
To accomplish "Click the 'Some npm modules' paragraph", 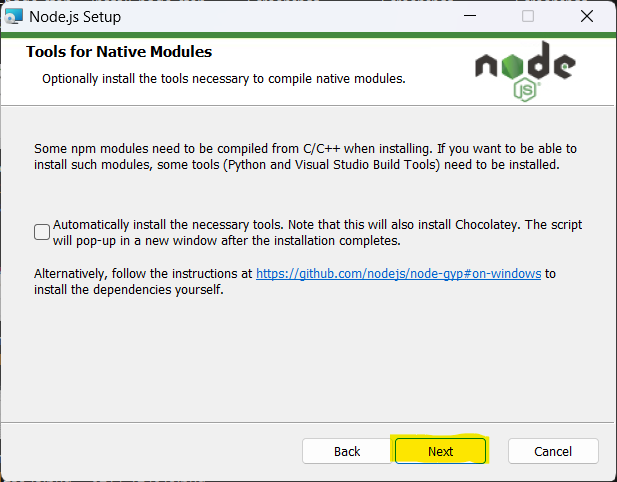I will pos(305,157).
